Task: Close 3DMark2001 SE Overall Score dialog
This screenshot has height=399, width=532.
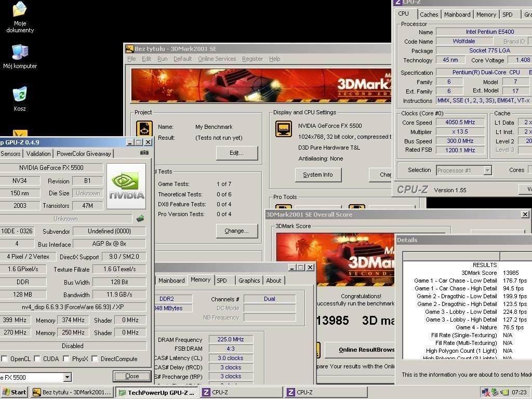Action: [x=525, y=215]
